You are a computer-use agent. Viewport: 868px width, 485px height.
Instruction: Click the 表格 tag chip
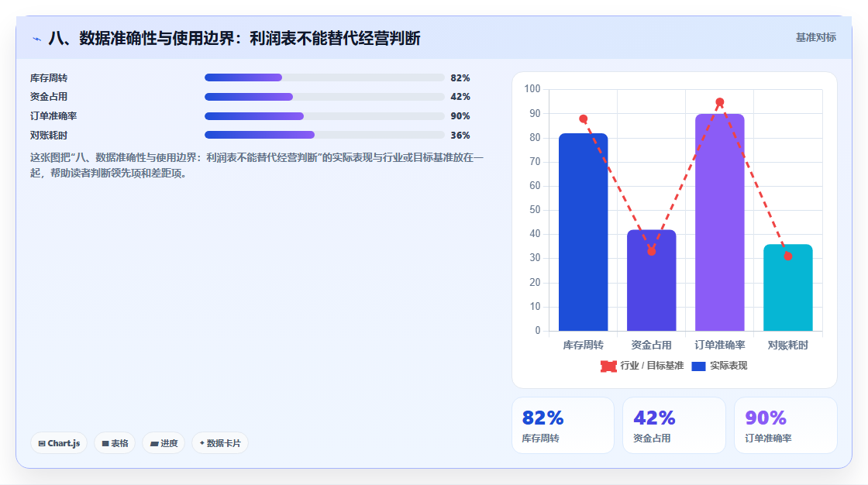[x=115, y=443]
